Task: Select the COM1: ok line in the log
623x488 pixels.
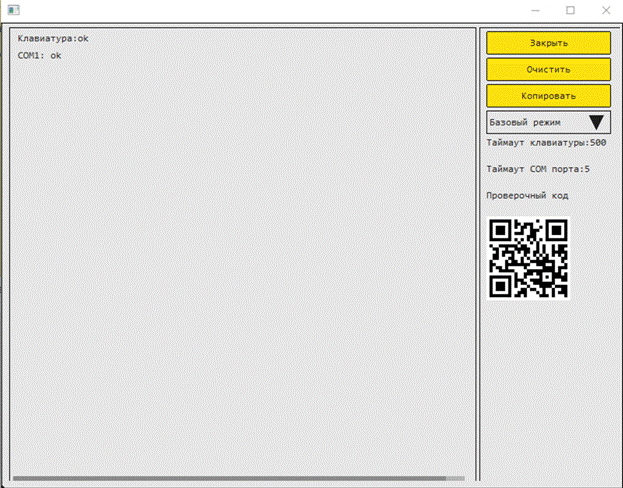Action: (x=40, y=56)
